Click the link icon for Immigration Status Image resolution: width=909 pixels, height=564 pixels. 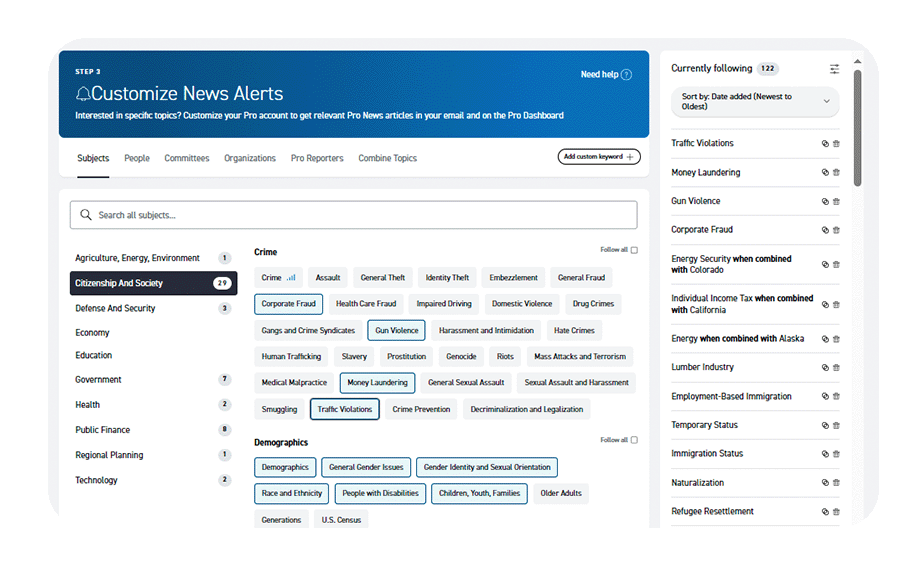(x=825, y=454)
